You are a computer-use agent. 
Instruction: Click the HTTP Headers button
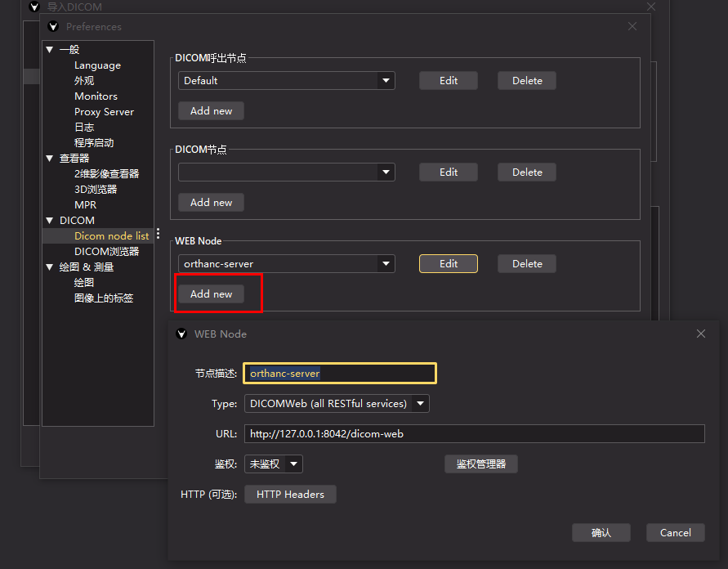click(x=290, y=494)
